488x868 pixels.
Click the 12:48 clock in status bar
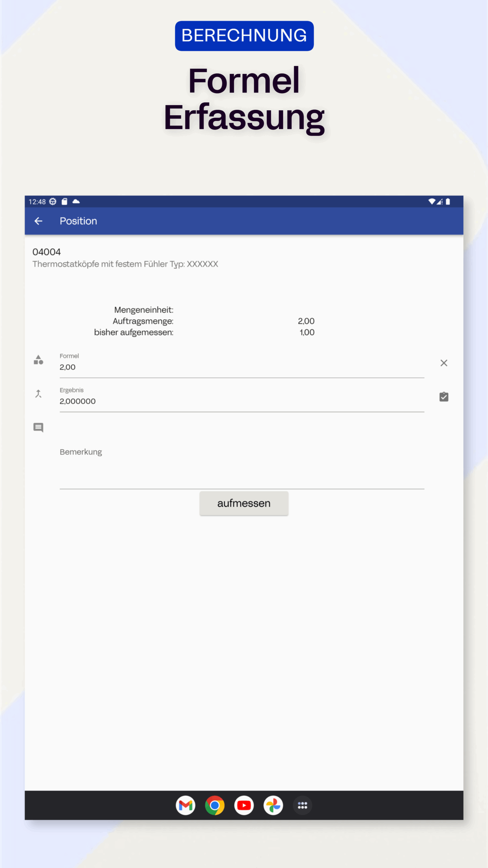point(37,202)
